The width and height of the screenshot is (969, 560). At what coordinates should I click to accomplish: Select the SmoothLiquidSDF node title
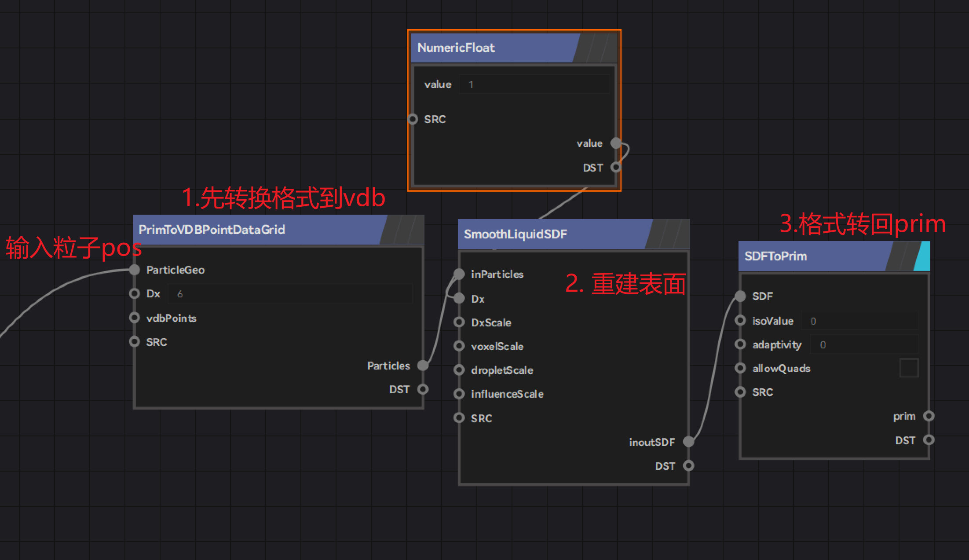[x=515, y=234]
